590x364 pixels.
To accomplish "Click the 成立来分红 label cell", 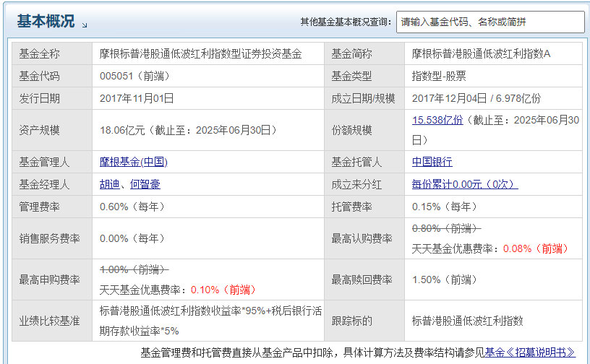I will 364,184.
